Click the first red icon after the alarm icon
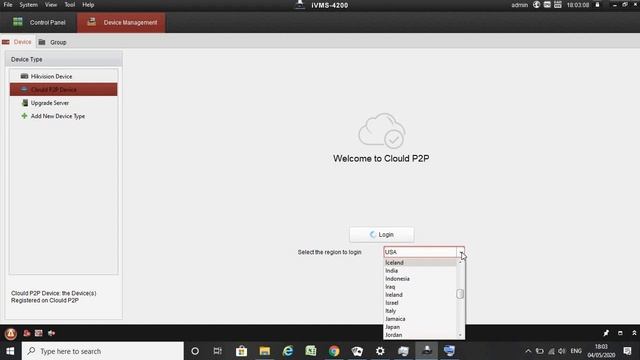640x360 pixels. 27,333
